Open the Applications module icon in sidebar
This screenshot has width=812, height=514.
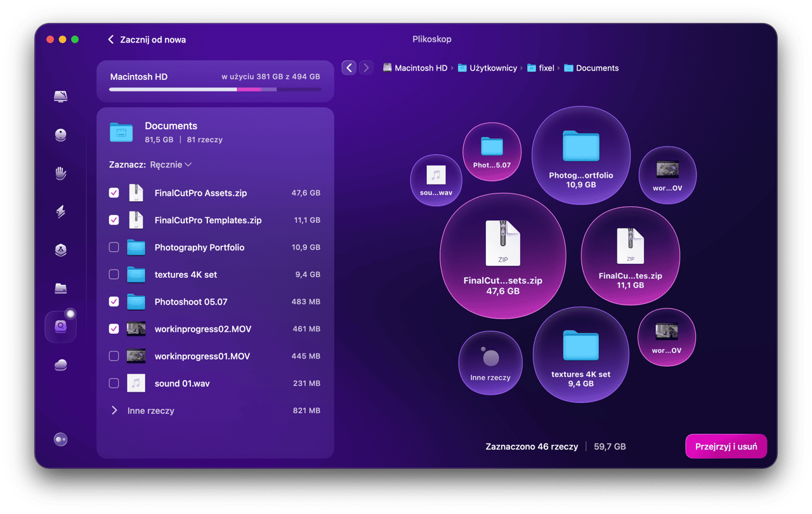61,250
